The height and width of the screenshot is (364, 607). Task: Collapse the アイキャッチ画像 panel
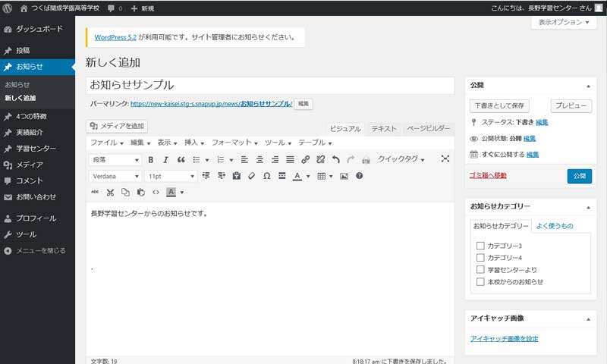point(588,319)
